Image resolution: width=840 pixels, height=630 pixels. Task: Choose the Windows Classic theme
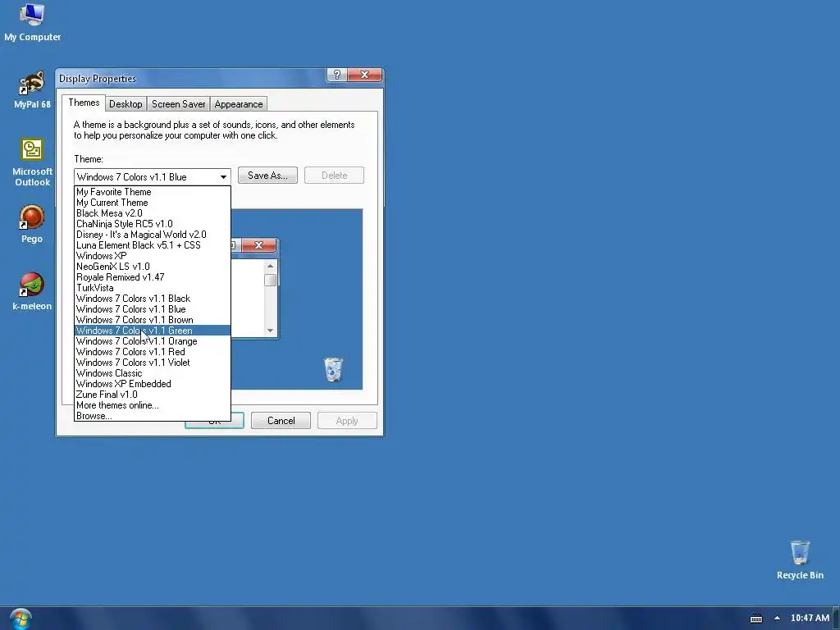point(152,373)
